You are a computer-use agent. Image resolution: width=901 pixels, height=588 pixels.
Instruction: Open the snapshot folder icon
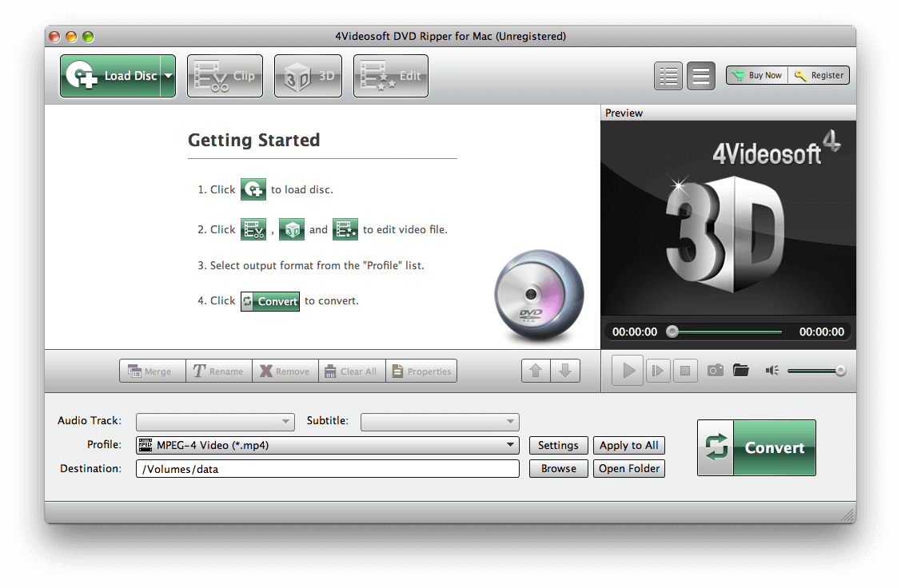click(741, 370)
